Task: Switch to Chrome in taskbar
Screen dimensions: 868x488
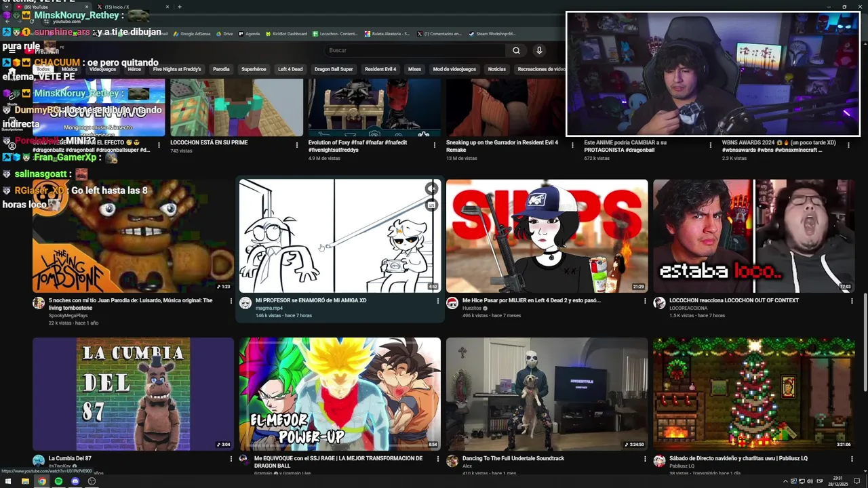Action: tap(42, 481)
